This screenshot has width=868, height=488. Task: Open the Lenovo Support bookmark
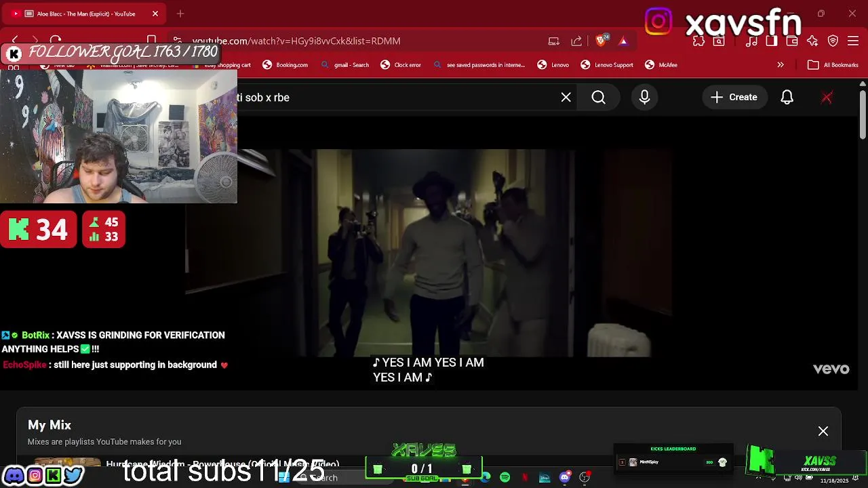point(607,65)
